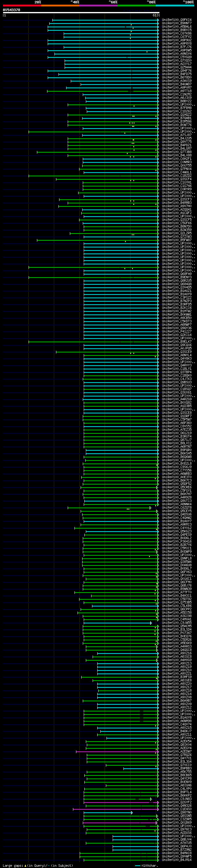Image resolution: width=197 pixels, height=868 pixels.
Task: Click the UniRef100_Q98TN0 label
Action: coord(176,812)
